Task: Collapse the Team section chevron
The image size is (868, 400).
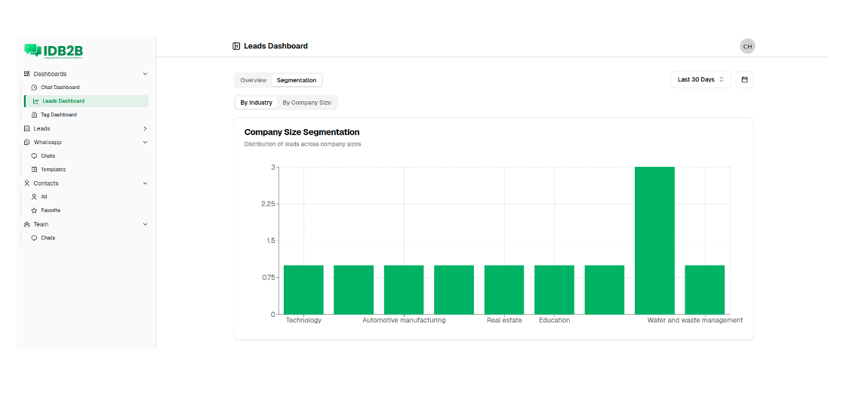Action: pos(145,224)
